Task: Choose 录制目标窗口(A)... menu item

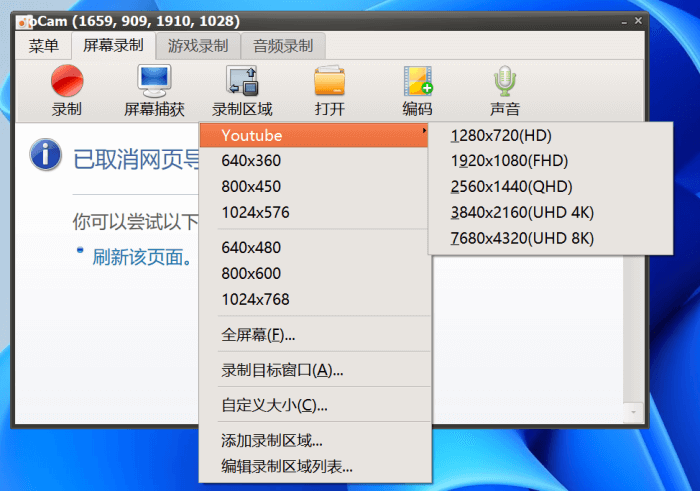Action: click(314, 370)
